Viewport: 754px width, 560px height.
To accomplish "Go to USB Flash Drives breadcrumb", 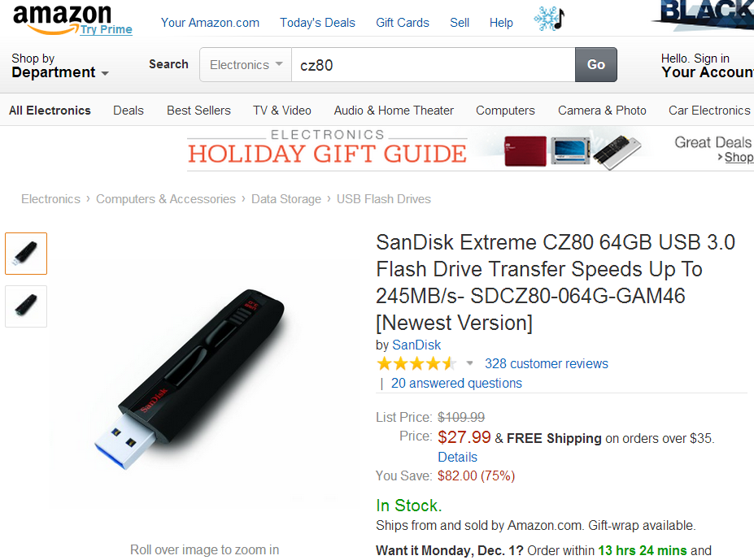I will tap(384, 199).
